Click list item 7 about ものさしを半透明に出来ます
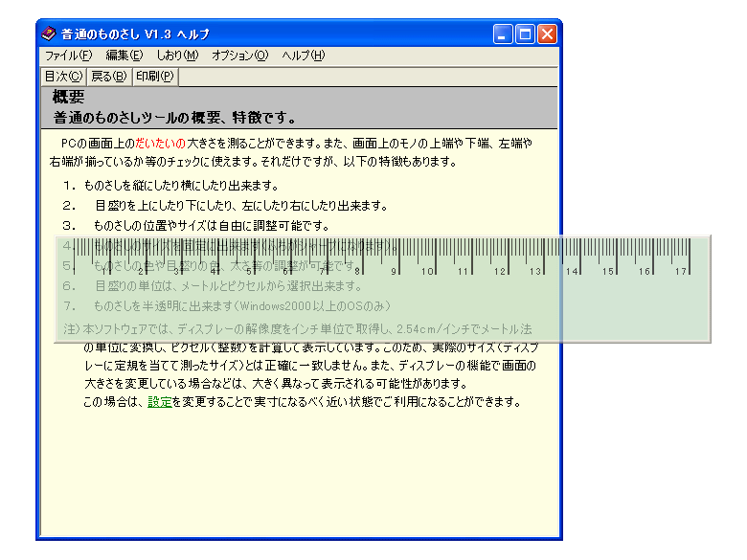 pyautogui.click(x=227, y=306)
